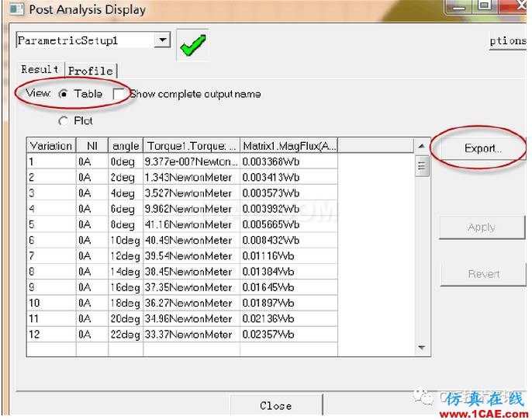Click the Torque1.Torque column header
This screenshot has width=532, height=420.
[x=192, y=146]
